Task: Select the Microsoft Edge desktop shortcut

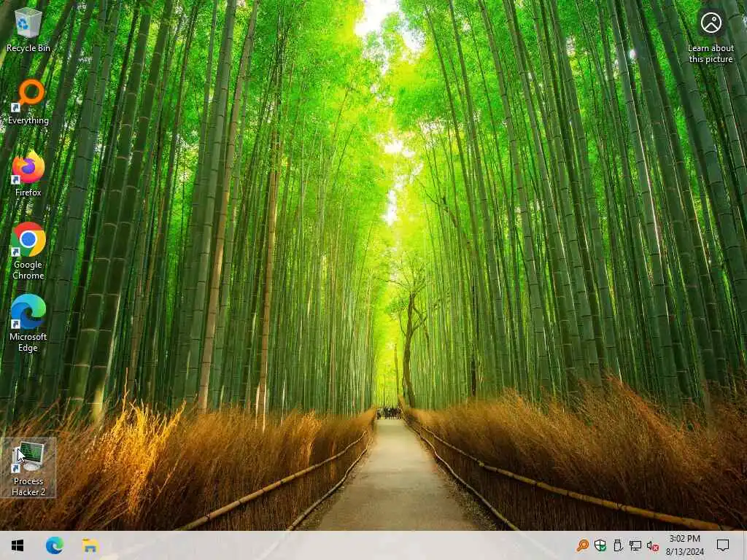Action: click(28, 323)
